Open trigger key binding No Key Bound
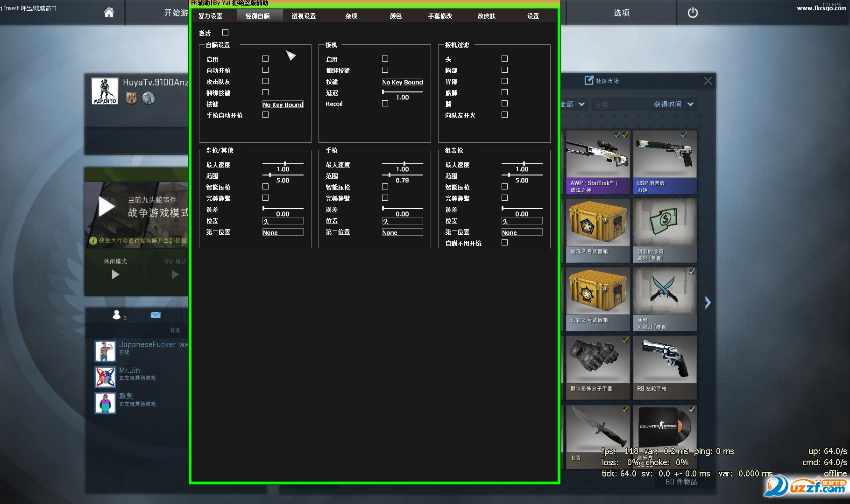850x504 pixels. (x=403, y=82)
